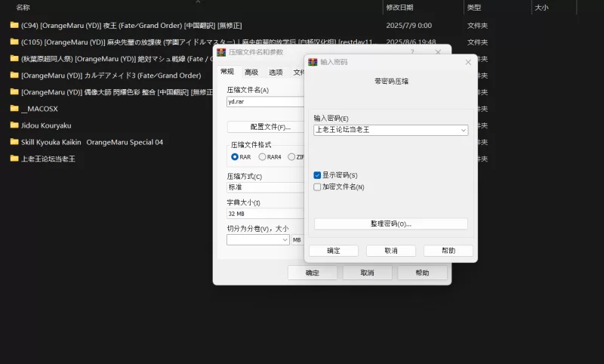Select the 絶対マシュ戦線 folder name

click(117, 59)
